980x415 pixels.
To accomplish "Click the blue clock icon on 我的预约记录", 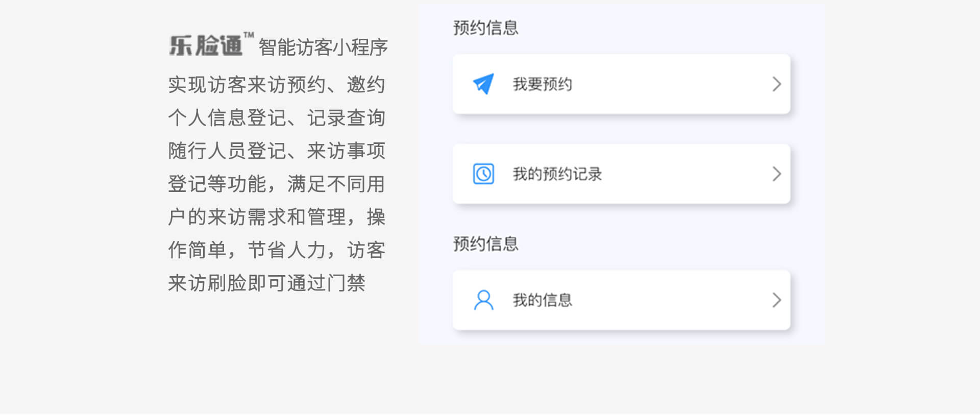I will pos(483,174).
